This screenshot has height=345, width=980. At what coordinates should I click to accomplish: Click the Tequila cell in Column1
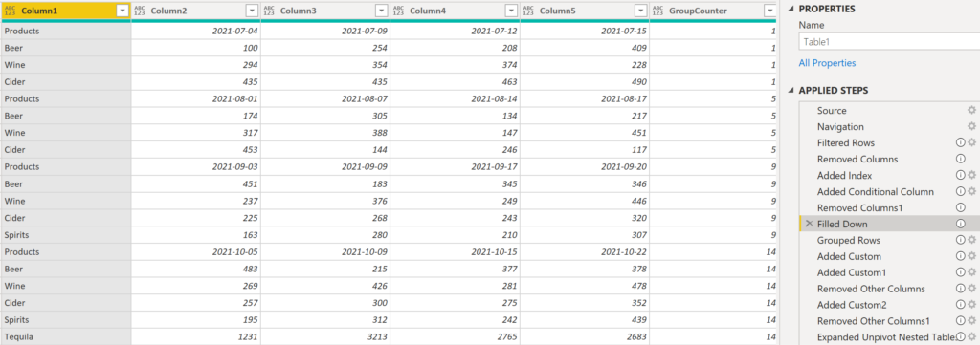click(66, 337)
